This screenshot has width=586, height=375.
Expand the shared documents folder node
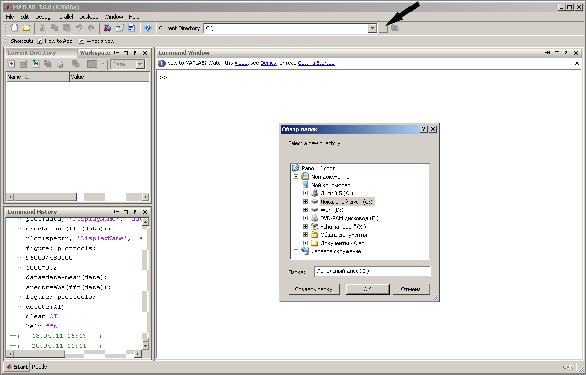305,235
